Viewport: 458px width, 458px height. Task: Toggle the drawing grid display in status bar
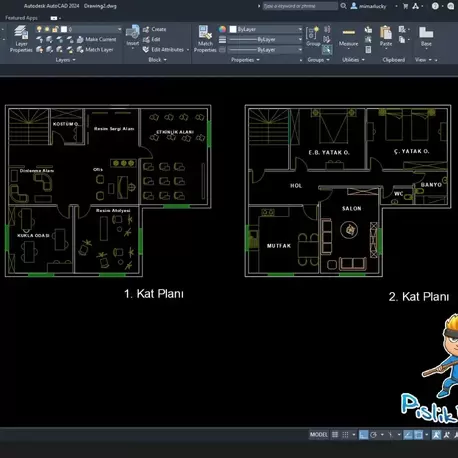pos(335,435)
